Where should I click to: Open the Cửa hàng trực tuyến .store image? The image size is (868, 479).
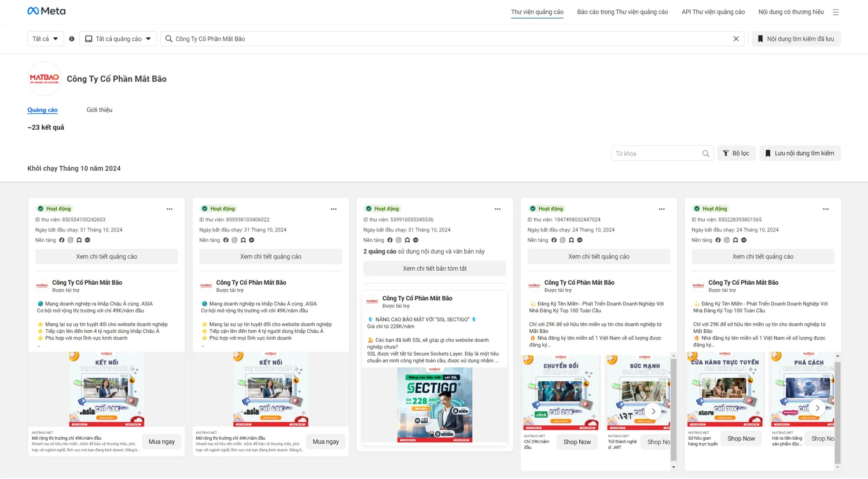click(725, 389)
